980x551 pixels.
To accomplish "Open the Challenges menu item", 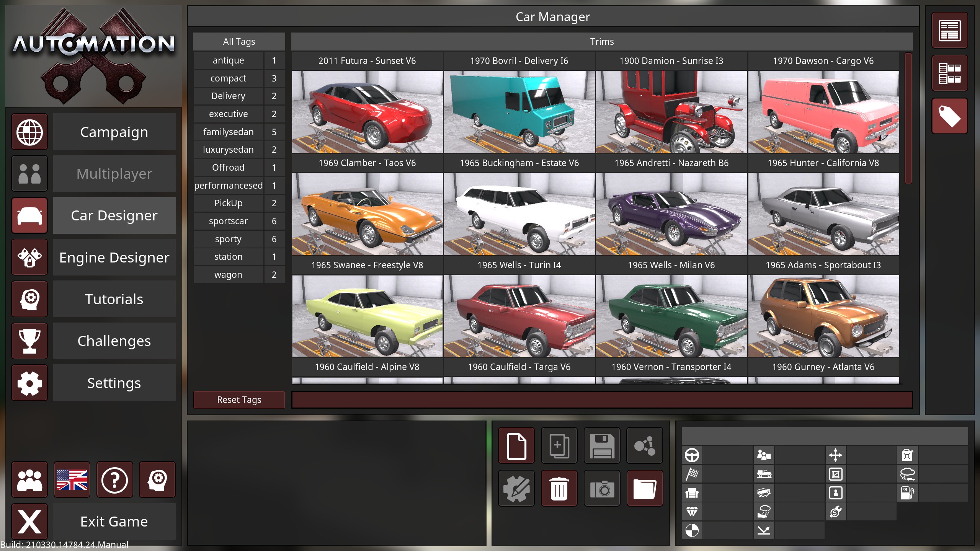I will (114, 341).
